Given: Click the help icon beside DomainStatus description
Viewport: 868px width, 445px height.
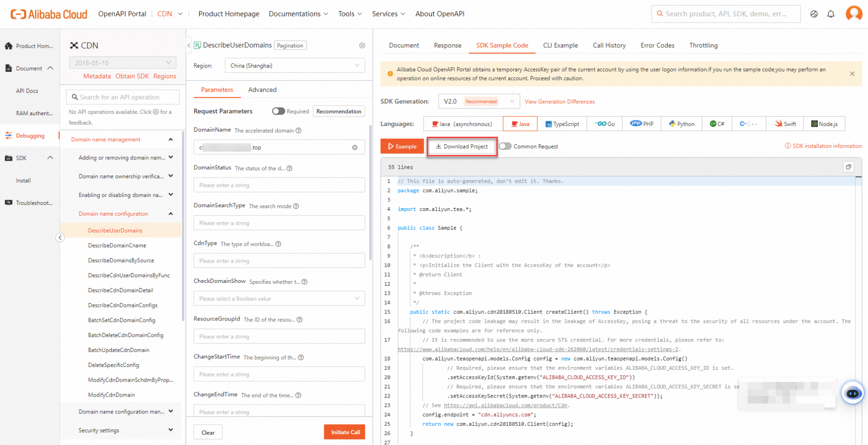Looking at the screenshot, I should (x=289, y=168).
